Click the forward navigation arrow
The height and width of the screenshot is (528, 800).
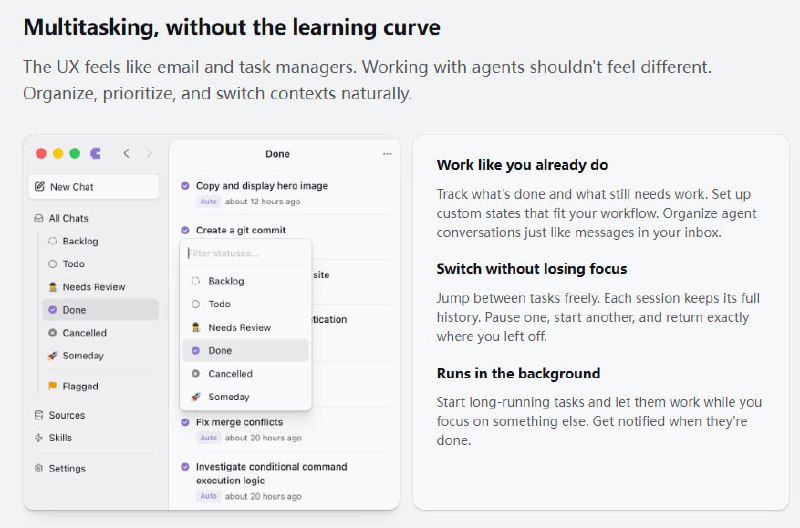pyautogui.click(x=149, y=154)
